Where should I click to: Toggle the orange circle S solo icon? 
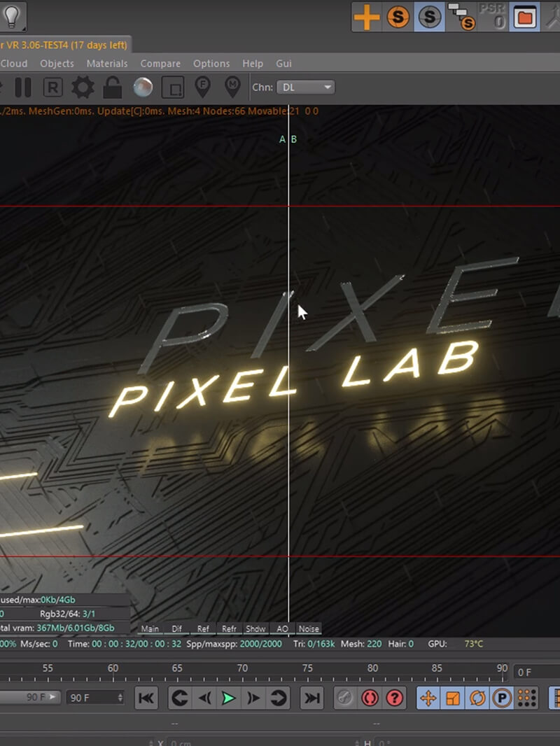[x=398, y=17]
